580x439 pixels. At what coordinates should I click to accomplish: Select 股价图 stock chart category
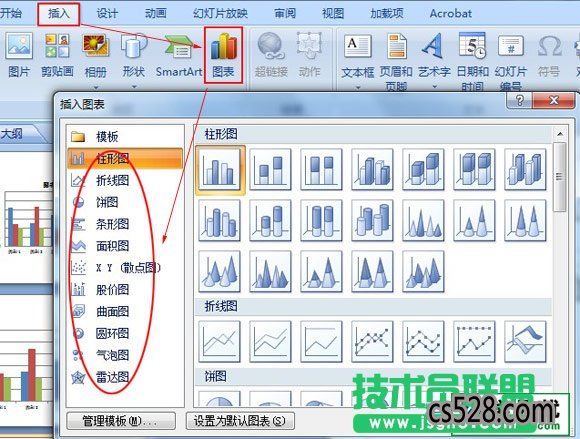pos(125,290)
